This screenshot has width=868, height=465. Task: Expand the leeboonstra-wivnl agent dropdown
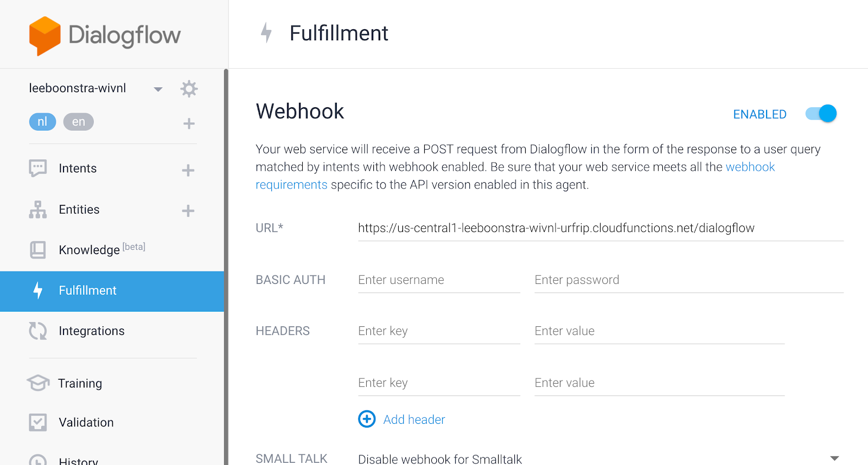158,89
